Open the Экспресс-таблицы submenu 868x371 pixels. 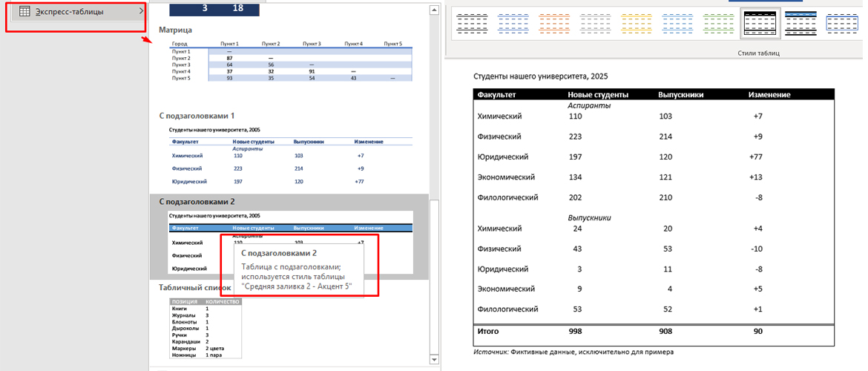70,12
